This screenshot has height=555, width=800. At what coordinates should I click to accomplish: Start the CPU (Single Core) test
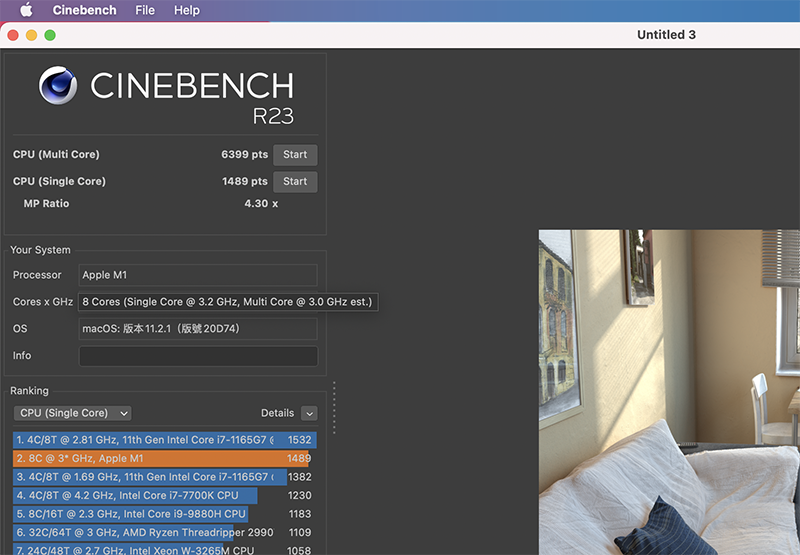click(x=295, y=182)
